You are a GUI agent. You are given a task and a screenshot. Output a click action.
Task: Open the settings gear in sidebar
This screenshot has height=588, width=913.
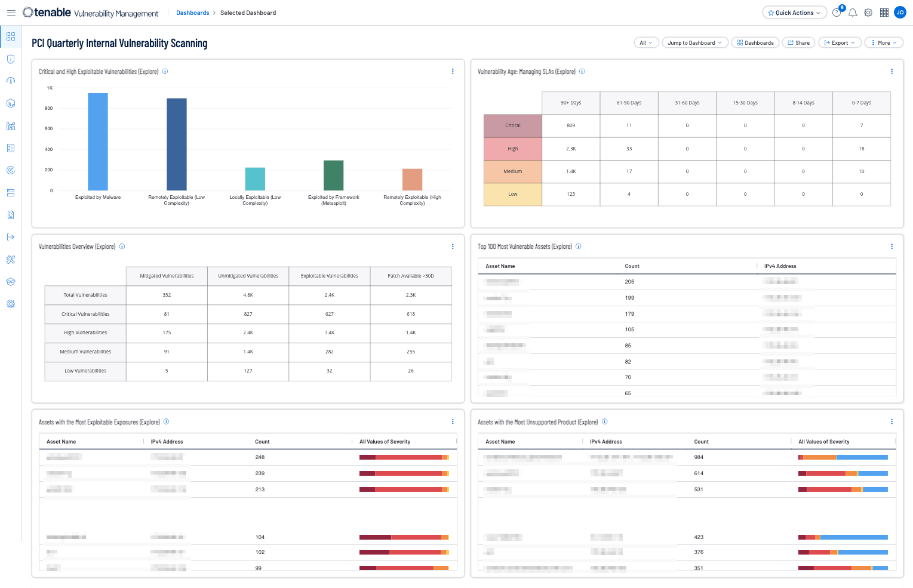(x=11, y=304)
